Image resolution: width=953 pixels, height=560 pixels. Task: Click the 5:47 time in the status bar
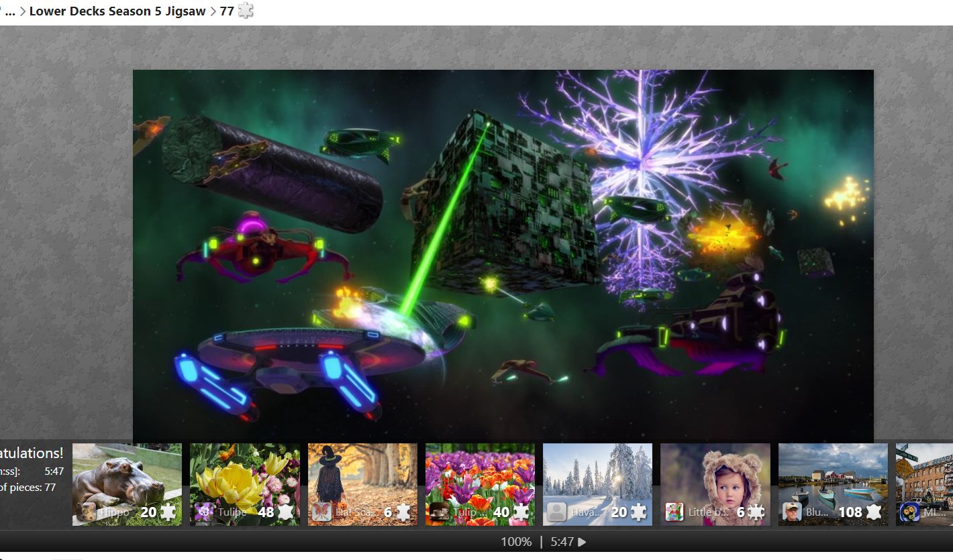click(x=562, y=542)
